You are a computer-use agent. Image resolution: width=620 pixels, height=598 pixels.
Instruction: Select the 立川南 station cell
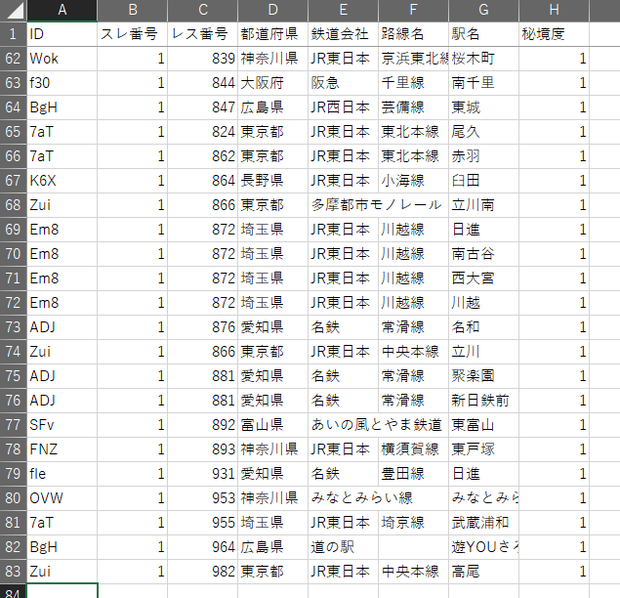[x=484, y=205]
